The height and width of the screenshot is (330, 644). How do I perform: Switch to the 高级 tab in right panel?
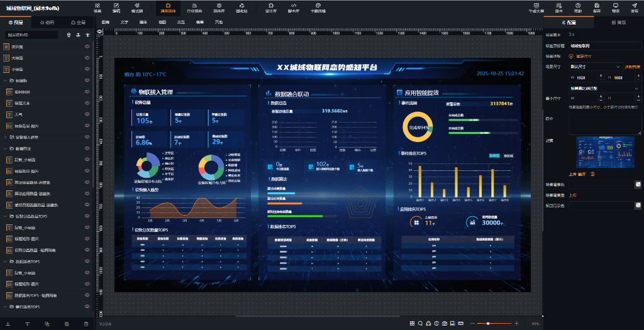click(x=618, y=22)
